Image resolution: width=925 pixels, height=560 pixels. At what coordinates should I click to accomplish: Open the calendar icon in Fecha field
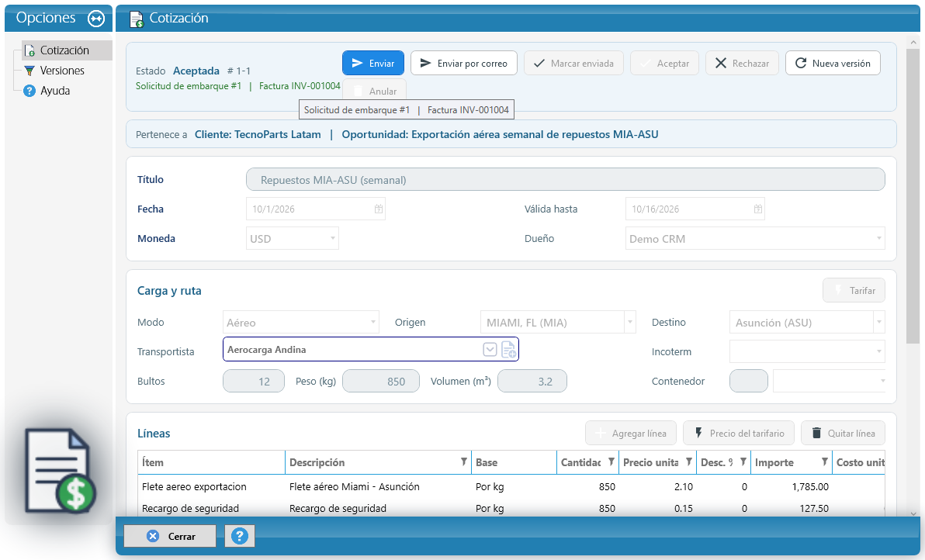coord(379,209)
